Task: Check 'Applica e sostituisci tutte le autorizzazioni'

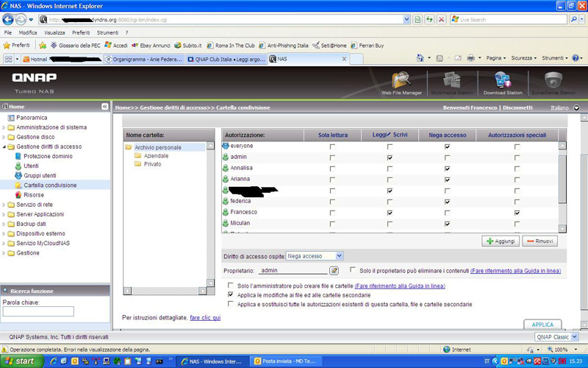Action: pyautogui.click(x=231, y=304)
